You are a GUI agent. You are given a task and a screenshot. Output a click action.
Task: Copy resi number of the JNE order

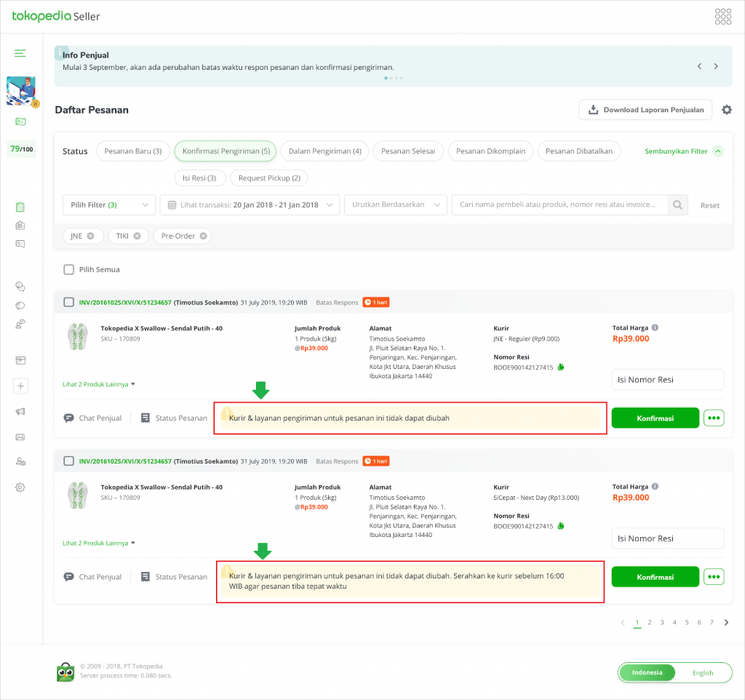point(561,367)
